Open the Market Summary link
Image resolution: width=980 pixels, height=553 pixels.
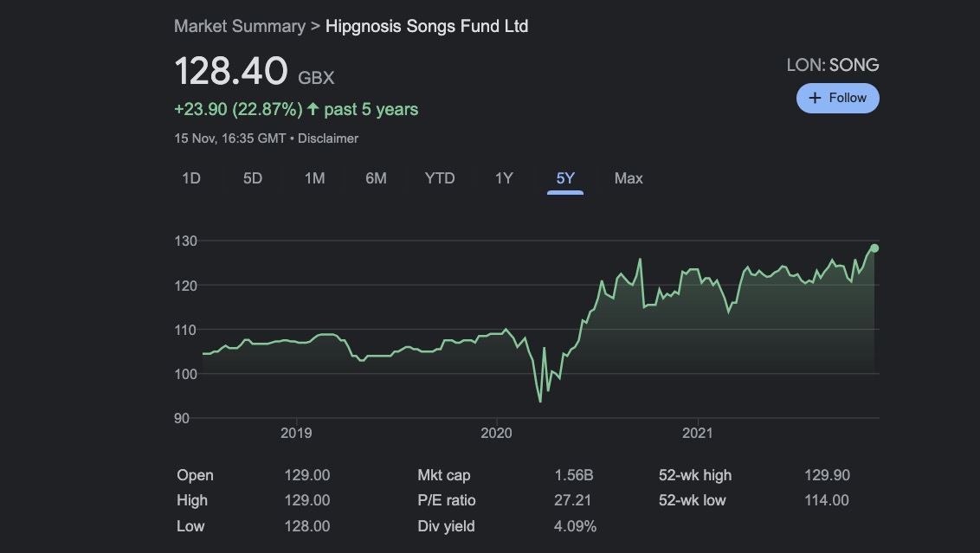239,26
